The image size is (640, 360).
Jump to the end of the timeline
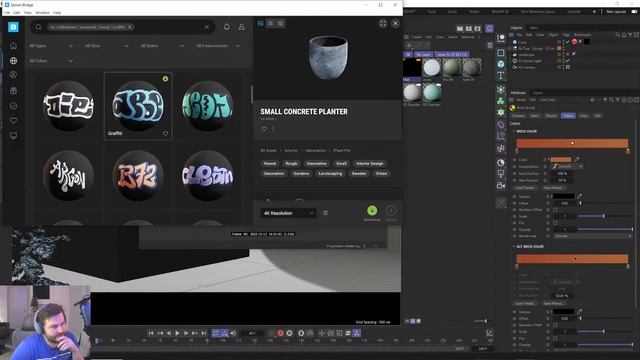pyautogui.click(x=204, y=333)
